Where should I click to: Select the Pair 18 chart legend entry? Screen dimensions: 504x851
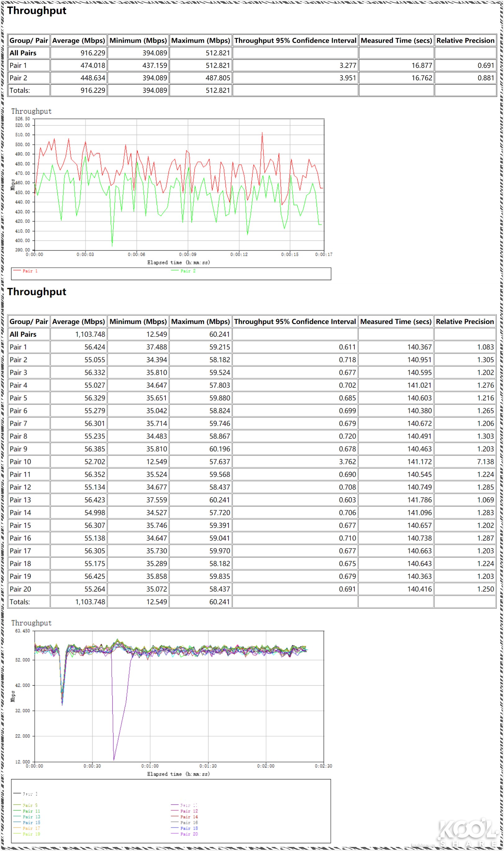184,829
